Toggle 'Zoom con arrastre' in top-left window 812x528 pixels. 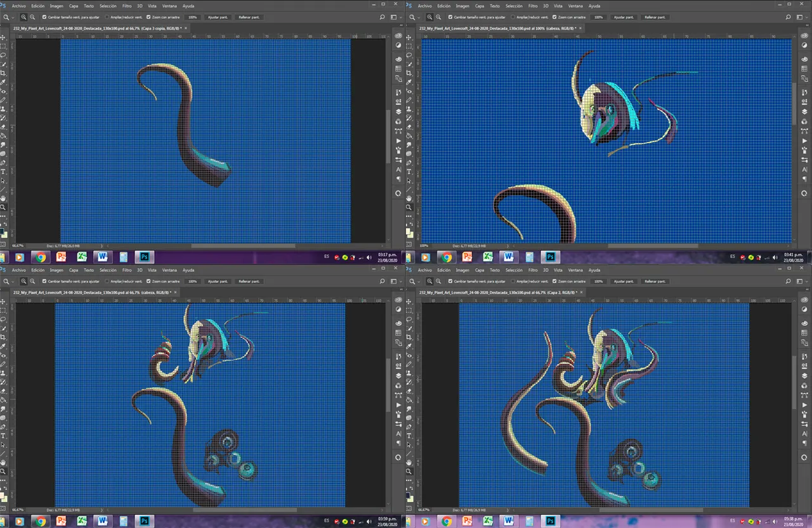[x=148, y=17]
